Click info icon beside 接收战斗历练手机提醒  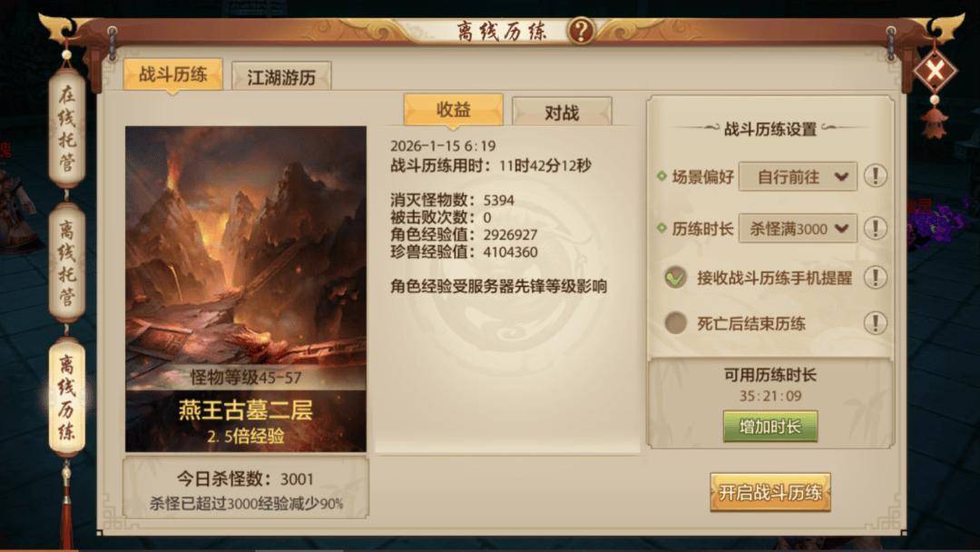point(875,277)
